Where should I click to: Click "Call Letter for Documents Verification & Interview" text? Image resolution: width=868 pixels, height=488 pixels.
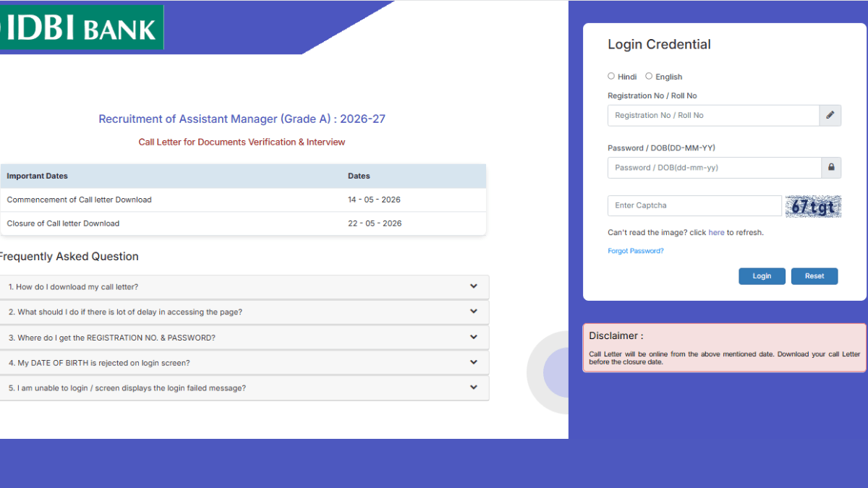click(242, 142)
